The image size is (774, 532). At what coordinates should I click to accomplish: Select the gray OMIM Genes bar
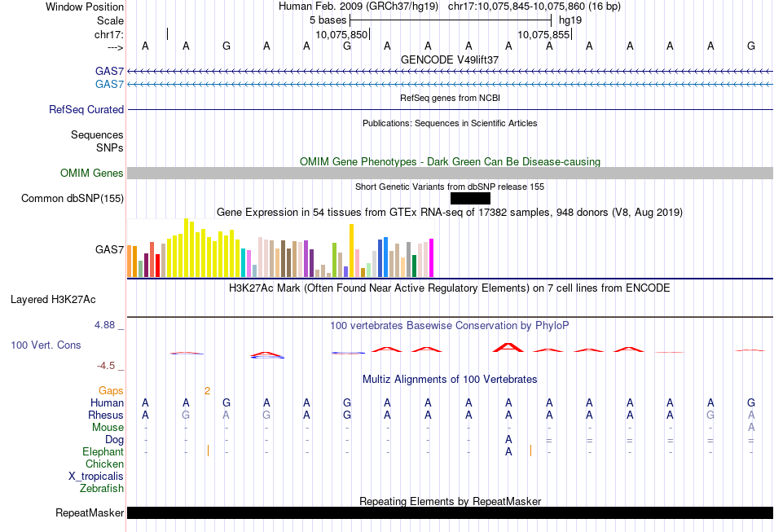[451, 174]
